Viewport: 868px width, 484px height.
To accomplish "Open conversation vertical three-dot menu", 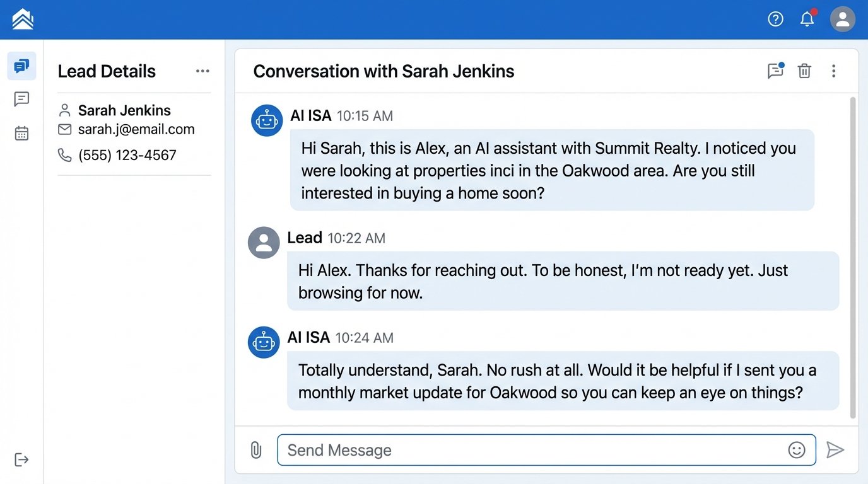I will pyautogui.click(x=833, y=71).
